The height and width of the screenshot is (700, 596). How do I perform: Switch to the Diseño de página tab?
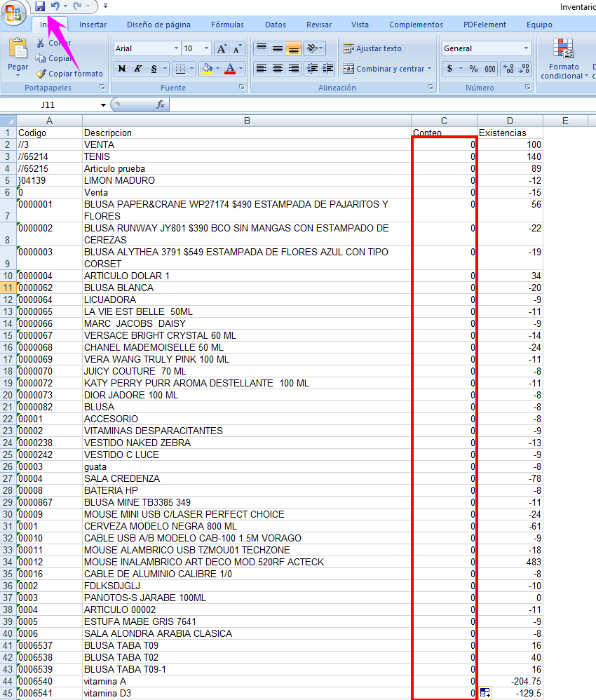click(x=158, y=25)
